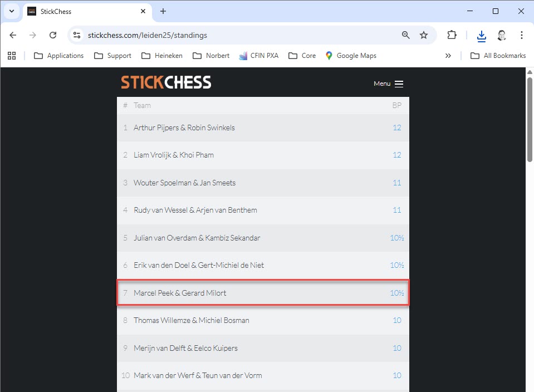Open the Extensions puzzle icon
The image size is (534, 392).
(x=452, y=35)
